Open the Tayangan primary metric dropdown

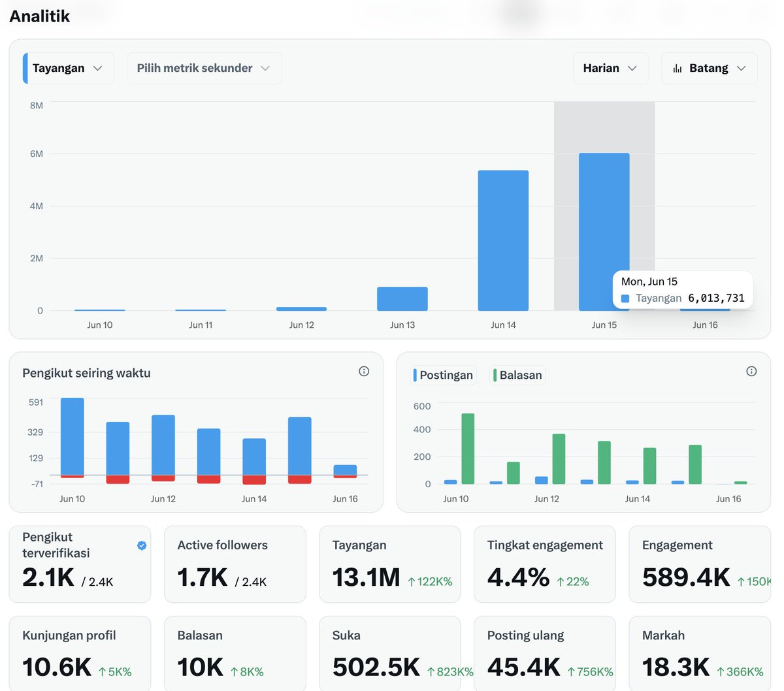coord(68,68)
